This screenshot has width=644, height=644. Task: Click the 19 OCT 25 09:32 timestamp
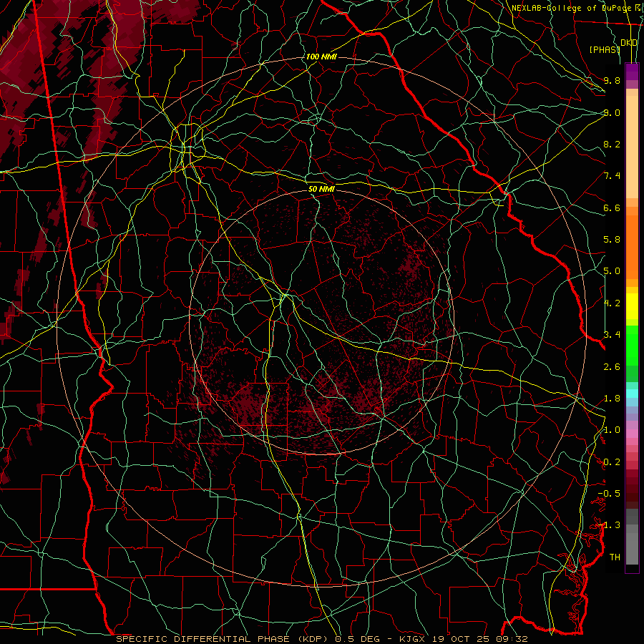(479, 639)
